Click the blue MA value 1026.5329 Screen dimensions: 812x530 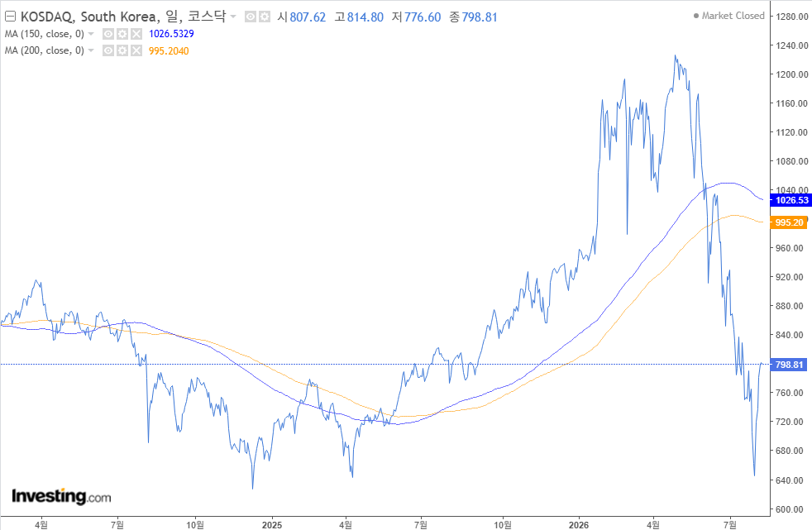tap(171, 34)
